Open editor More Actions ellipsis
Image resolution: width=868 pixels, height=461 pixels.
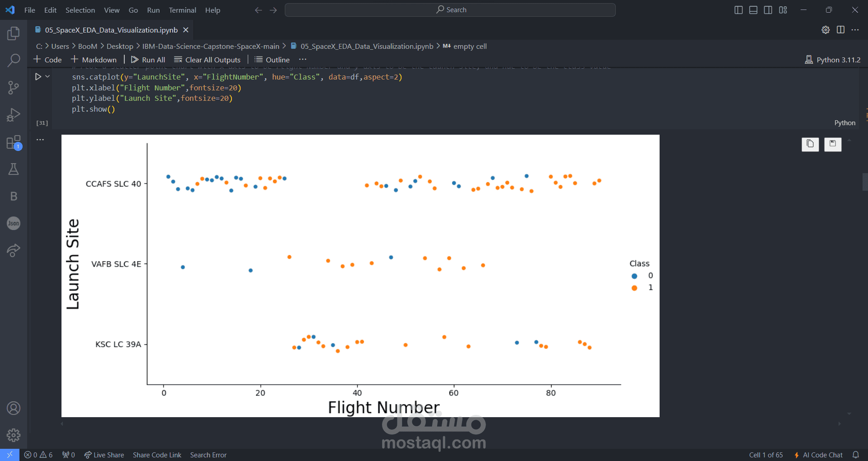pos(855,30)
